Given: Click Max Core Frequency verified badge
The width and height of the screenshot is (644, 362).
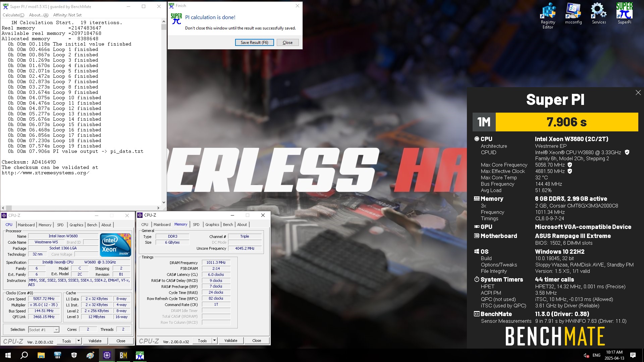Looking at the screenshot, I should click(570, 165).
